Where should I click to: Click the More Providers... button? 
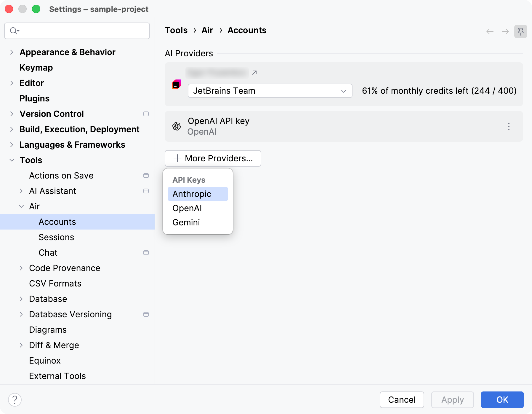tap(213, 158)
